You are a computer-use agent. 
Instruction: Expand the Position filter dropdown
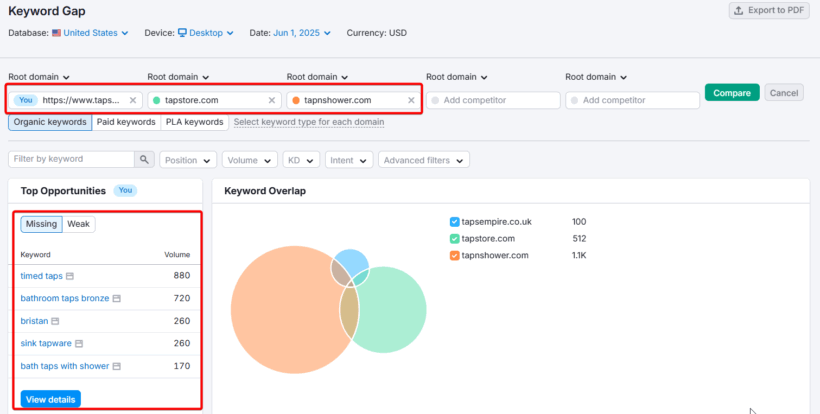coord(188,160)
